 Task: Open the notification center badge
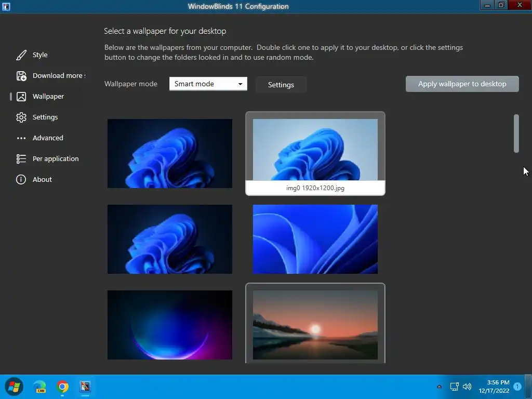click(517, 387)
